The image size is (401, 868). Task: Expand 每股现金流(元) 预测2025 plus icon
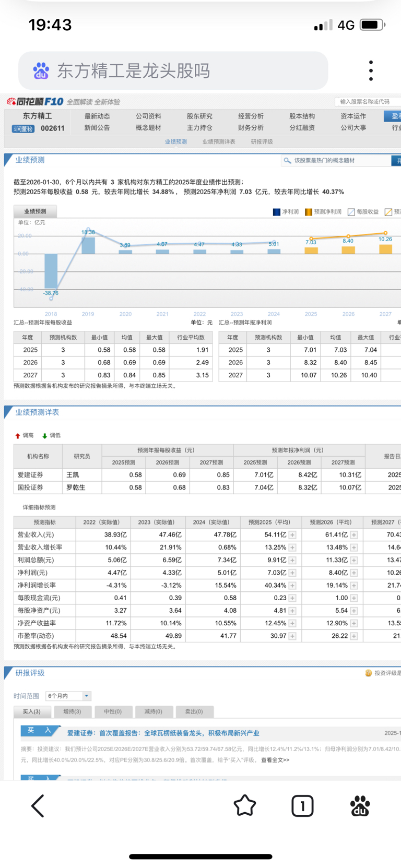click(x=292, y=598)
